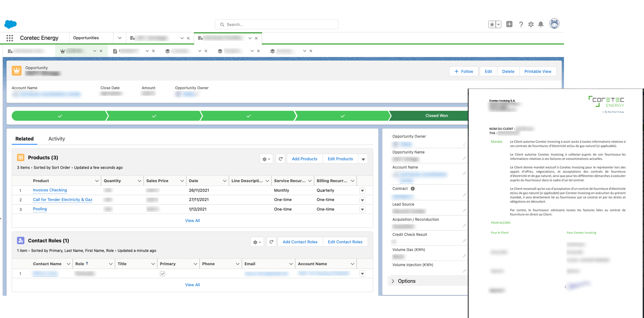Viewport: 644px width, 318px height.
Task: Edit the Lead Source field pencil icon
Action: (464, 210)
